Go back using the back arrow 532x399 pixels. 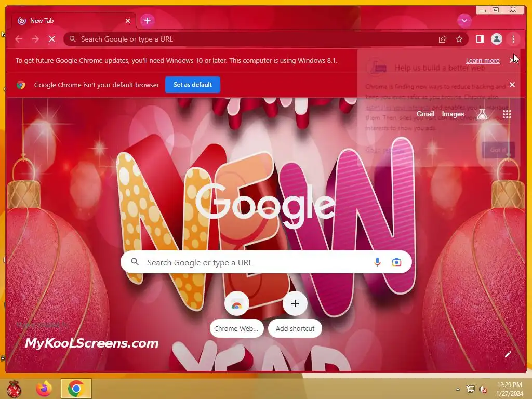click(19, 39)
